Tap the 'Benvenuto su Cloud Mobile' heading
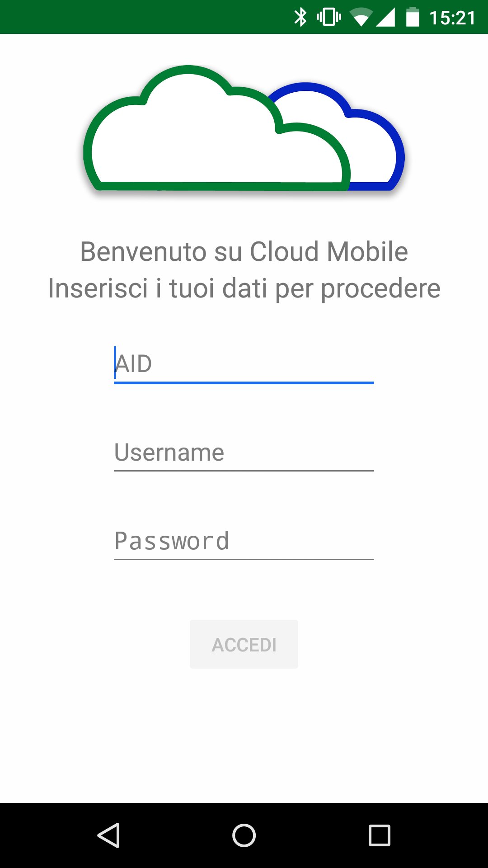This screenshot has height=868, width=488. (244, 251)
